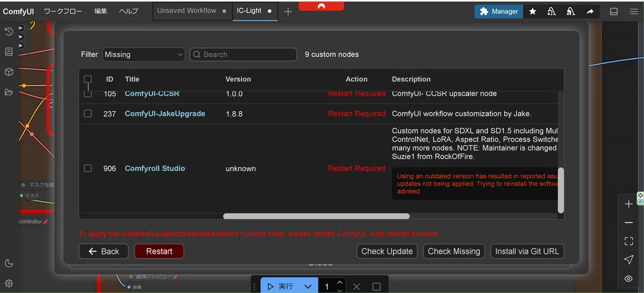This screenshot has height=293, width=644.
Task: Click Restart Required for Comfyroll Studio
Action: tap(357, 169)
